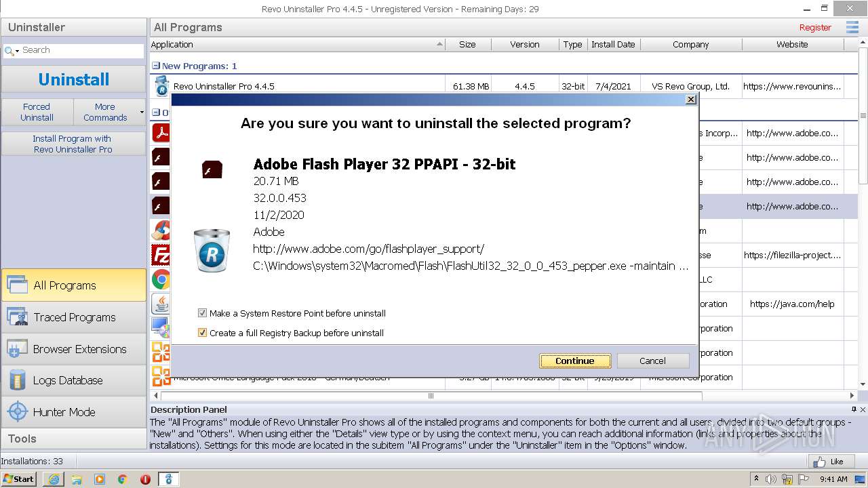Click the right arrow of the horizontal scrollbar
868x488 pixels.
coord(852,395)
